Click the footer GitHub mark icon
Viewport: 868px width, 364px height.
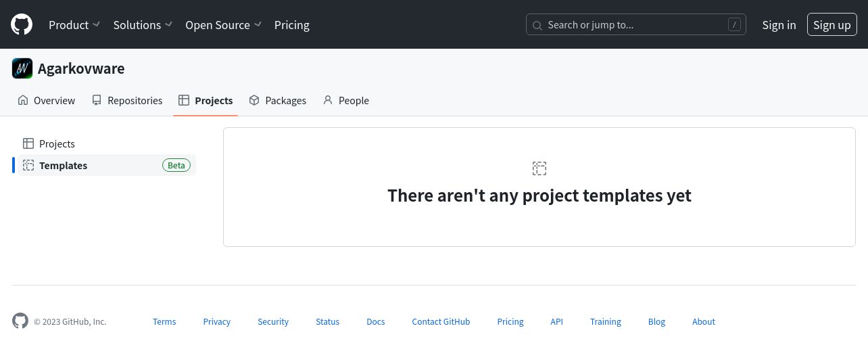20,321
